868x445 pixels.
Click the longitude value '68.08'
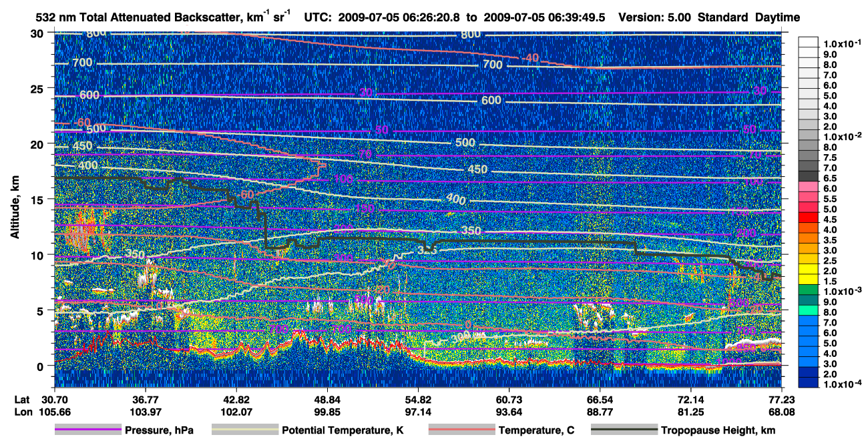click(x=782, y=412)
